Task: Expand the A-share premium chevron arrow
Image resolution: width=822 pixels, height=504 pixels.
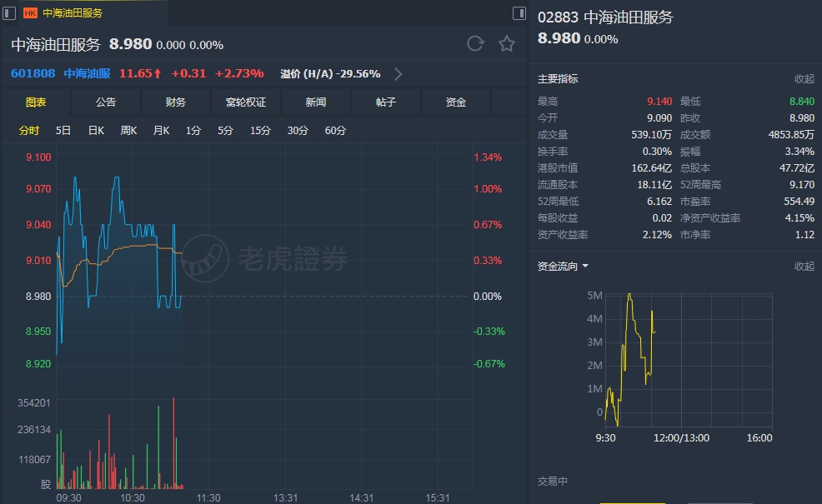Action: pyautogui.click(x=398, y=74)
